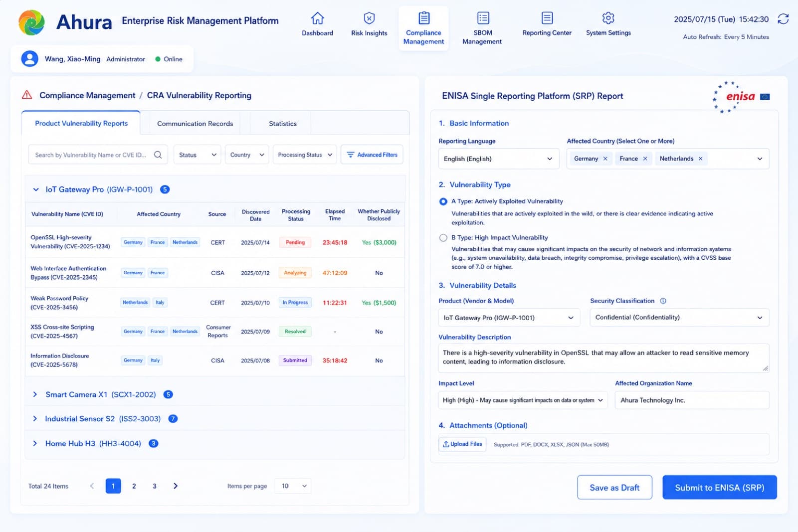798x532 pixels.
Task: Select page 1 in pagination
Action: pyautogui.click(x=113, y=486)
